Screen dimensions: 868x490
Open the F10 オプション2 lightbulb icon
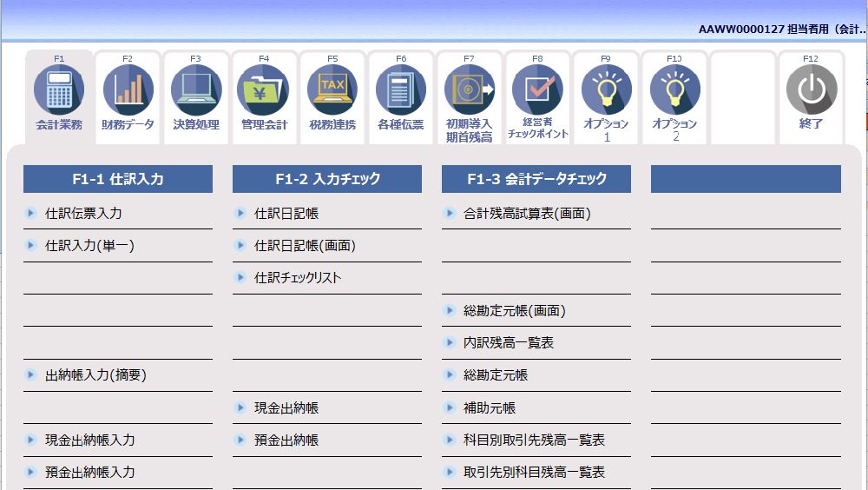pyautogui.click(x=674, y=89)
